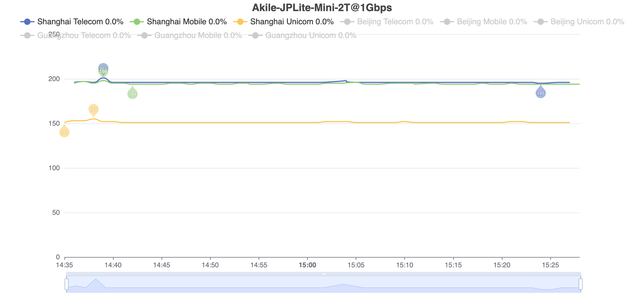644x297 pixels.
Task: Click the spike in the zoom preview
Action: pos(96,280)
